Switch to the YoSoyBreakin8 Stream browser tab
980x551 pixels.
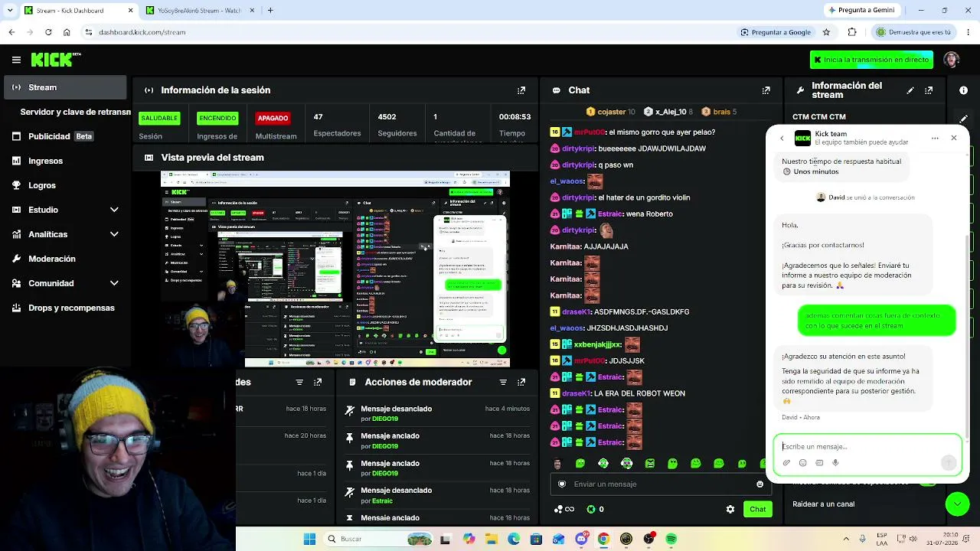(x=198, y=10)
